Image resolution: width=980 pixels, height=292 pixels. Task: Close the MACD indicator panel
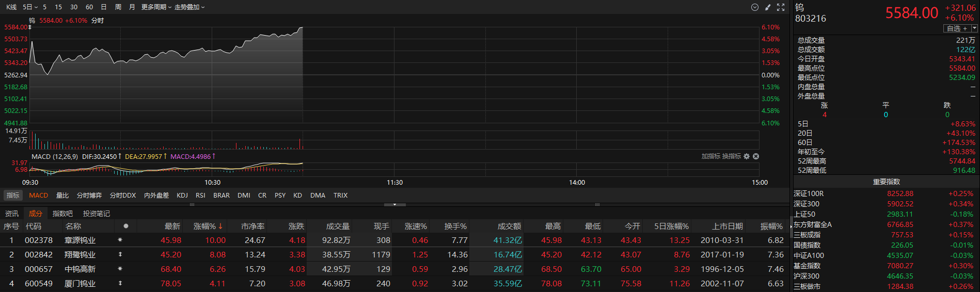click(x=756, y=156)
